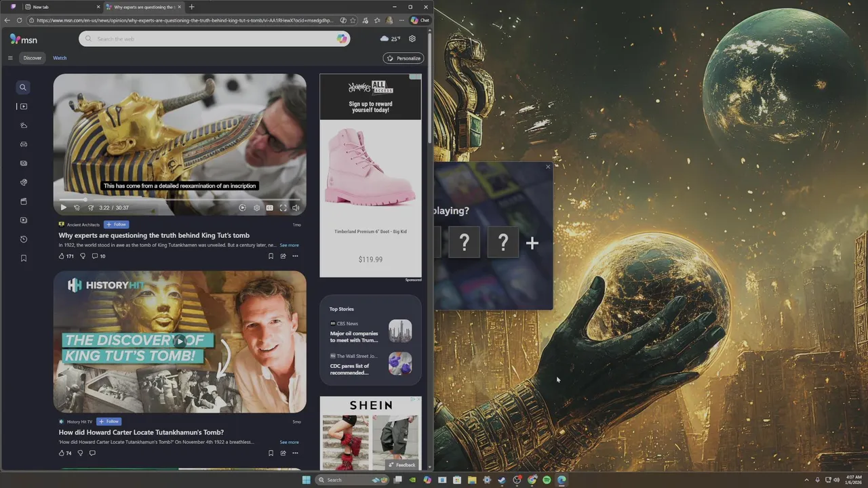Follow Ancient Architects channel
Viewport: 868px width, 488px height.
click(116, 224)
